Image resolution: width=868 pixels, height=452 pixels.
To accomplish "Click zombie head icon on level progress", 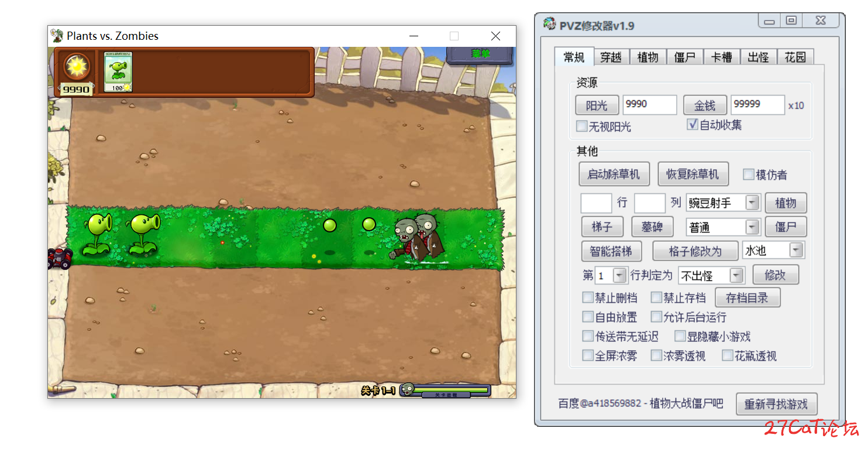I will [x=408, y=389].
